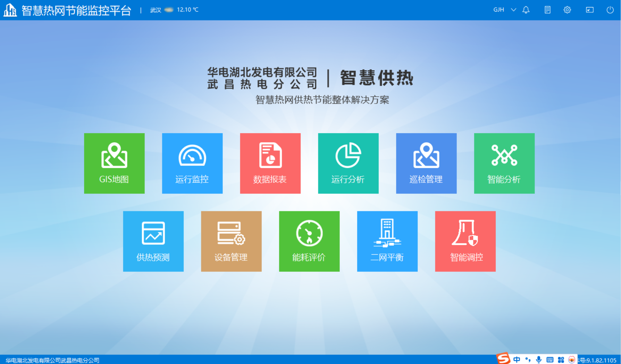Open the log document icon
Viewport: 621px width, 364px height.
point(547,10)
